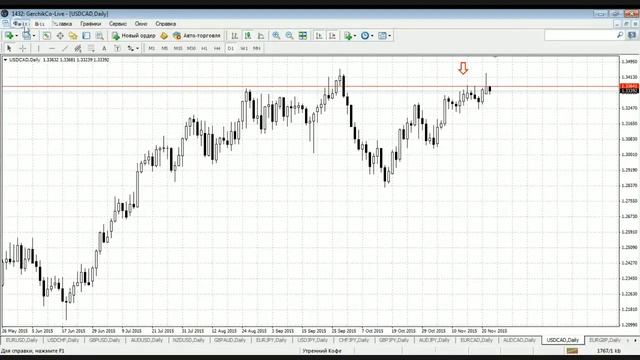Open the Data Window icon
Image resolution: width=640 pixels, height=360 pixels.
click(x=60, y=36)
